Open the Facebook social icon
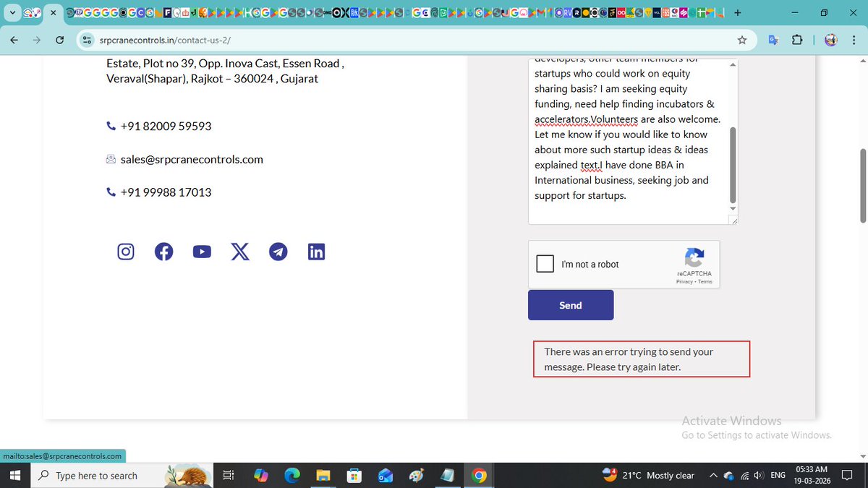This screenshot has width=868, height=488. 164,252
